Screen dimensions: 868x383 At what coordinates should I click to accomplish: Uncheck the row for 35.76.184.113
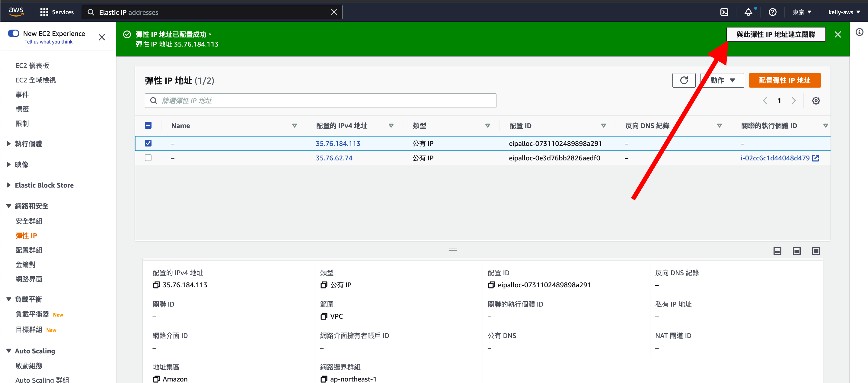click(x=148, y=143)
